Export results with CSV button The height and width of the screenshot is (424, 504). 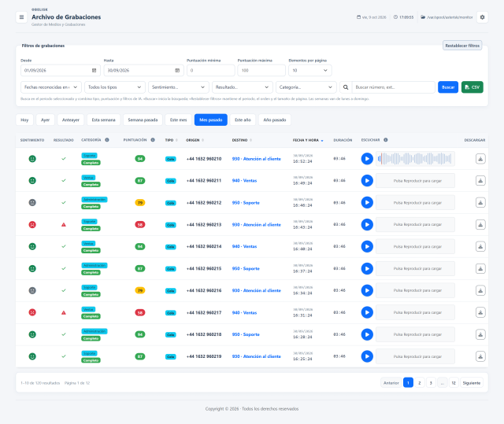coord(472,87)
